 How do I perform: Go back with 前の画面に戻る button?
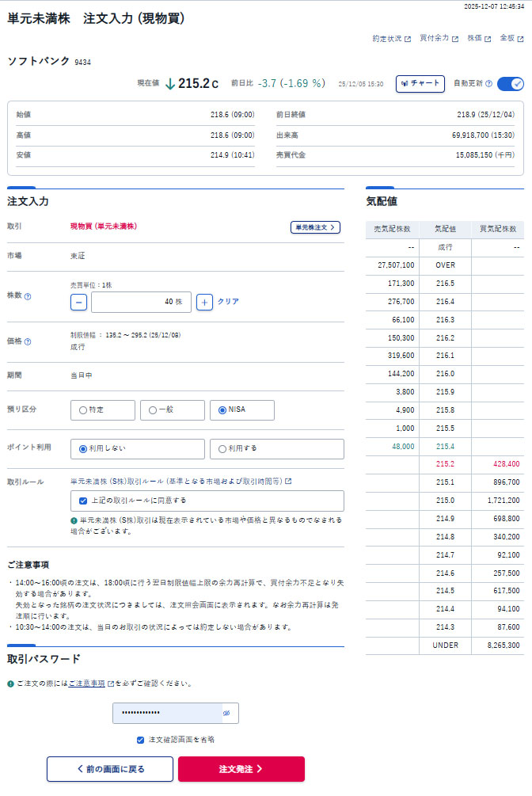click(108, 769)
